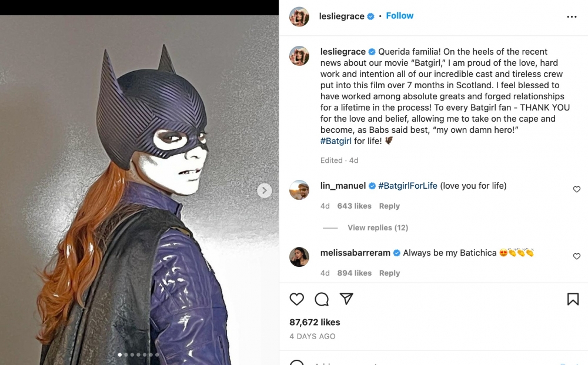
Task: Open #Batgirl hashtag link in caption
Action: click(x=336, y=141)
